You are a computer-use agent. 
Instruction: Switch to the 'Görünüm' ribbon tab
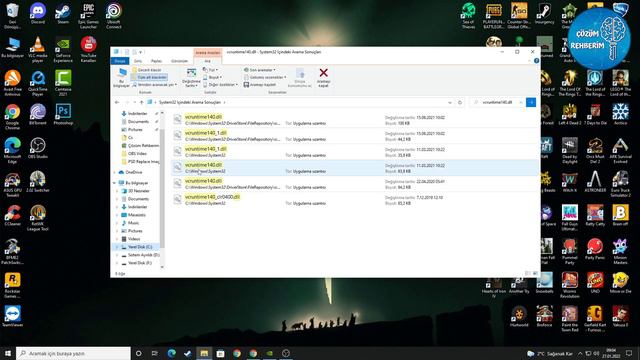pos(179,61)
